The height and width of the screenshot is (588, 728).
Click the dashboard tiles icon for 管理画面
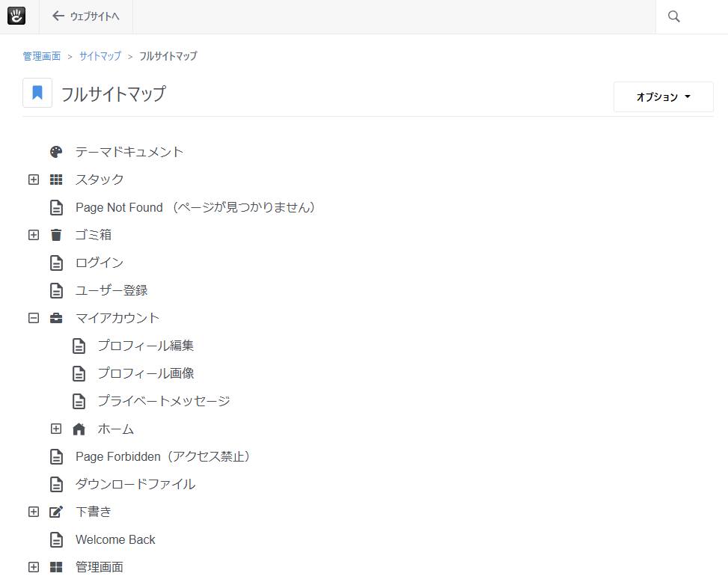click(56, 567)
